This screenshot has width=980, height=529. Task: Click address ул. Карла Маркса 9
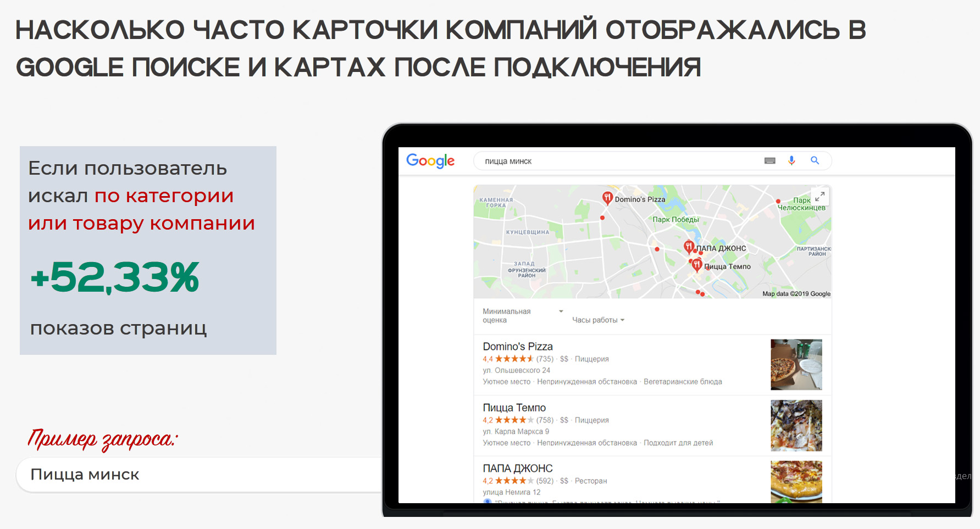[x=516, y=431]
